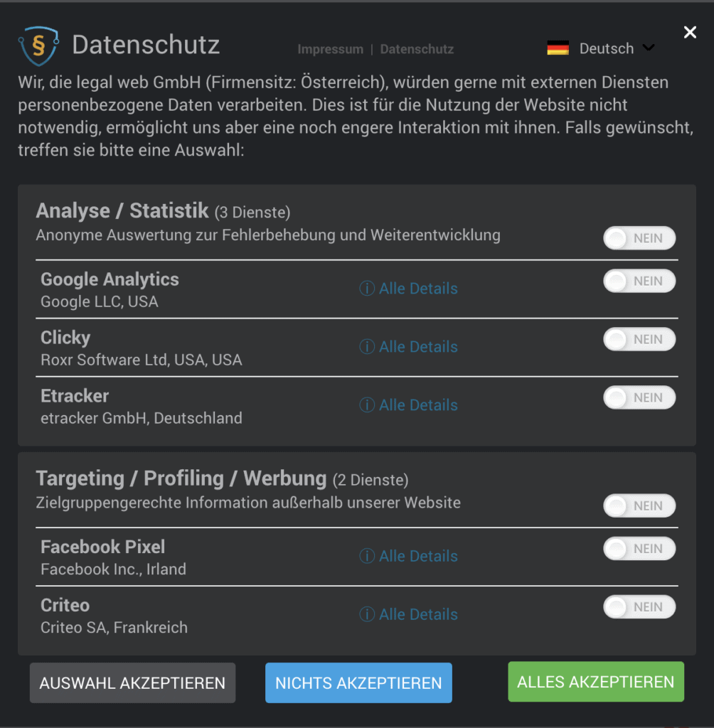Click the info icon beside Facebook Pixel

point(367,555)
